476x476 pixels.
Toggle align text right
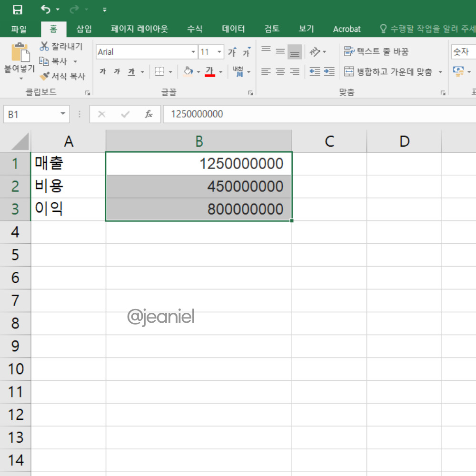point(295,72)
